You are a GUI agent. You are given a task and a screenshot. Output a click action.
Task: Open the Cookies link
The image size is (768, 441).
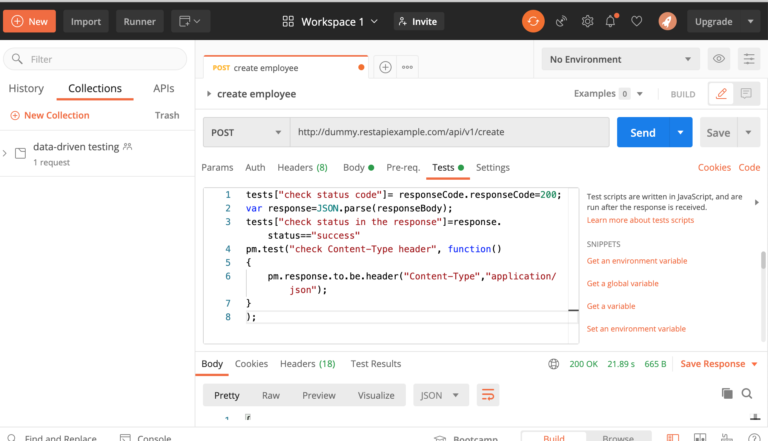[x=714, y=168]
